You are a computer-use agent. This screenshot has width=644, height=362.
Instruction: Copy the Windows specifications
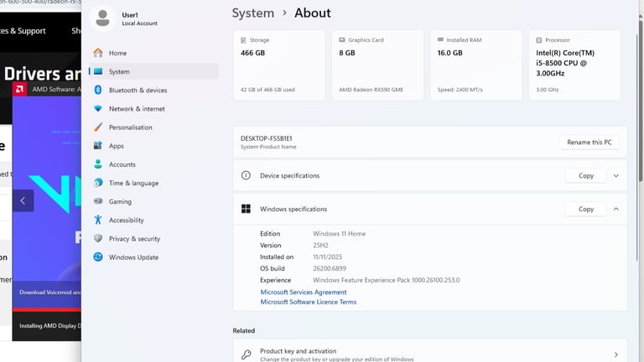[585, 209]
